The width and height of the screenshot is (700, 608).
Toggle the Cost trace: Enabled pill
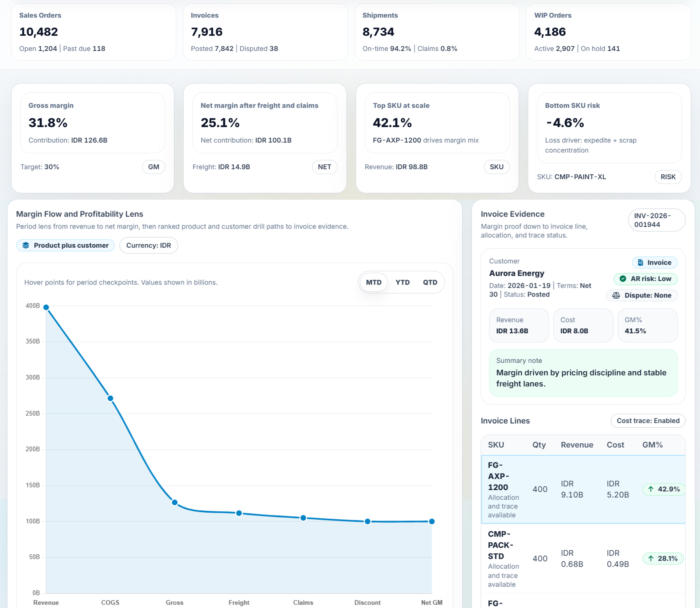pyautogui.click(x=647, y=420)
